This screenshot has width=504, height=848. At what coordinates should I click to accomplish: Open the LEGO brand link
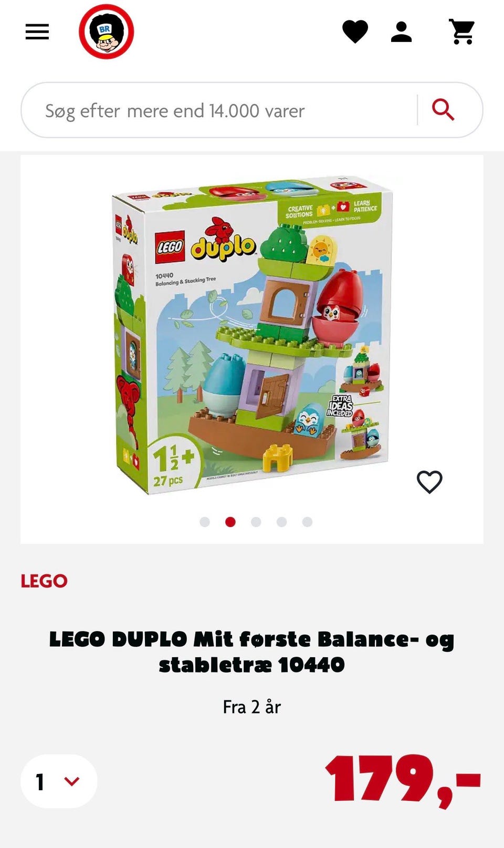click(x=44, y=581)
